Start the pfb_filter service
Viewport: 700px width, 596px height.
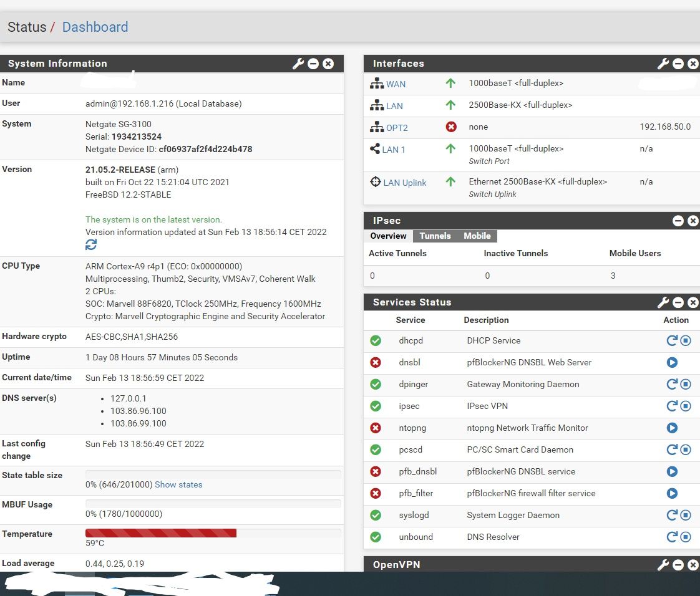[672, 493]
